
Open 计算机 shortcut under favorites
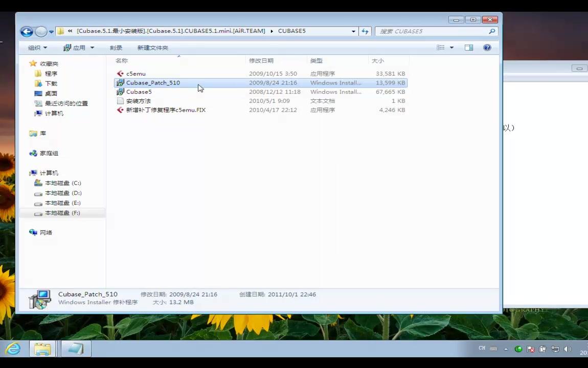54,114
